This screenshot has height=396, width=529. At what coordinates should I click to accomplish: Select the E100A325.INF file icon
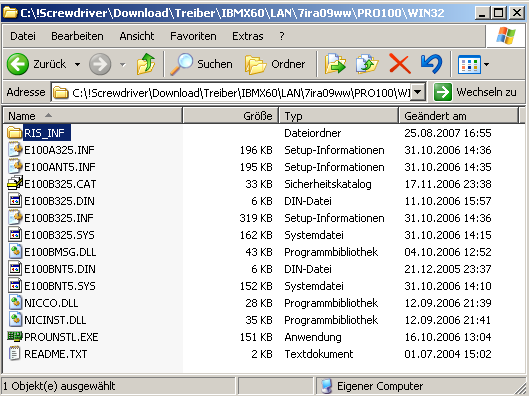point(15,150)
